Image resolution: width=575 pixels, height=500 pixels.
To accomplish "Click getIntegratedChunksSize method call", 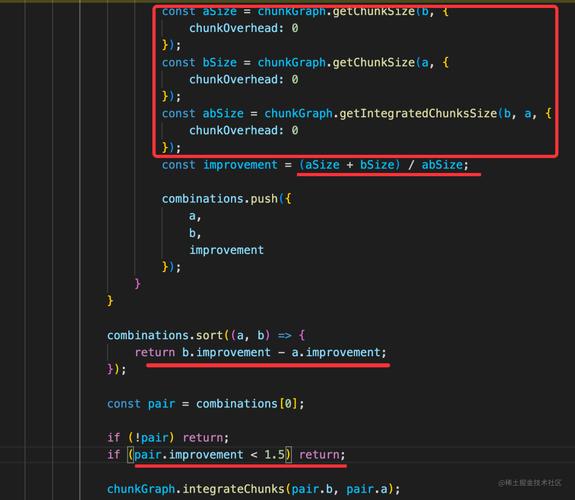I will coord(418,113).
